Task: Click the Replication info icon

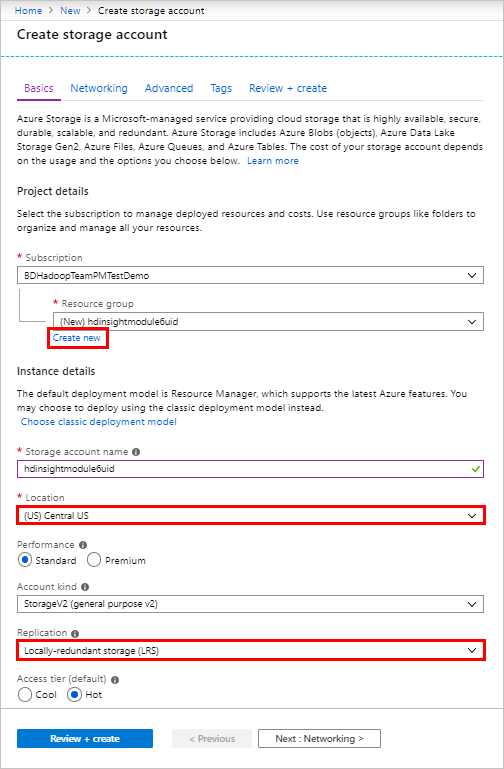Action: click(x=75, y=633)
